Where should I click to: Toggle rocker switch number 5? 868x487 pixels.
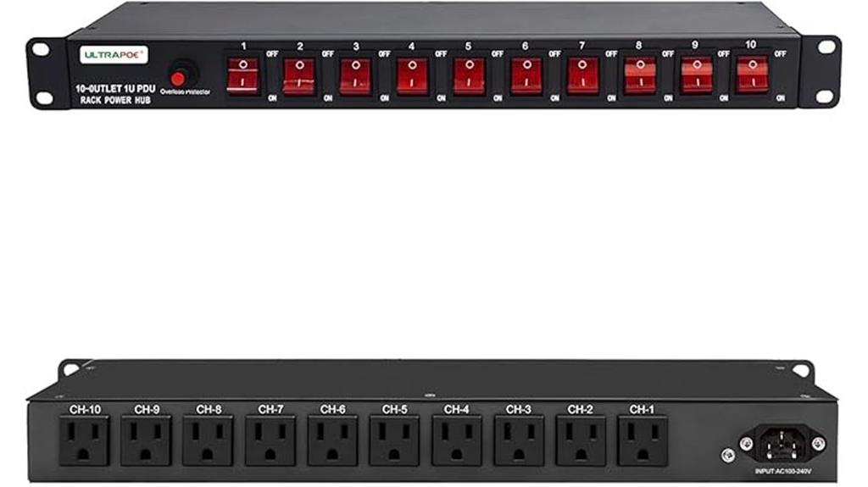470,76
